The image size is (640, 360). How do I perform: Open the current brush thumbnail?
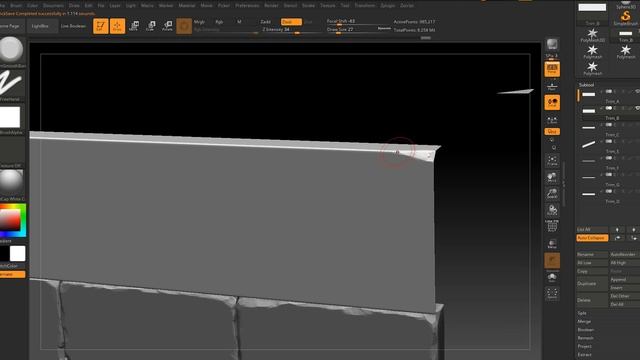point(11,51)
